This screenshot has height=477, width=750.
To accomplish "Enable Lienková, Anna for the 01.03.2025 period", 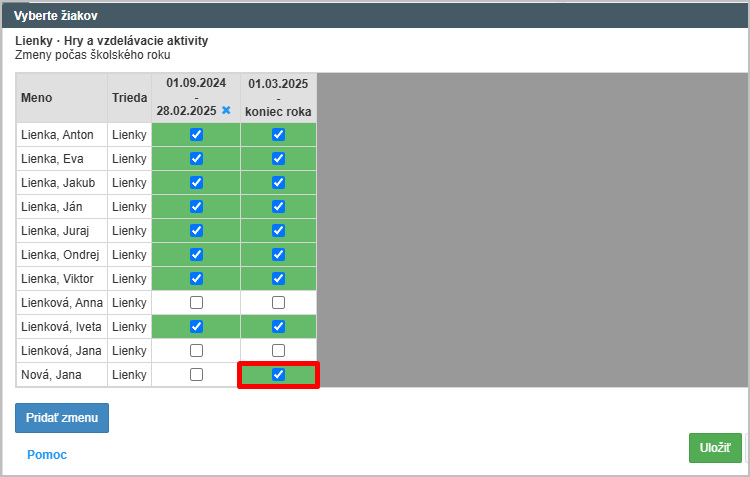I will (279, 303).
